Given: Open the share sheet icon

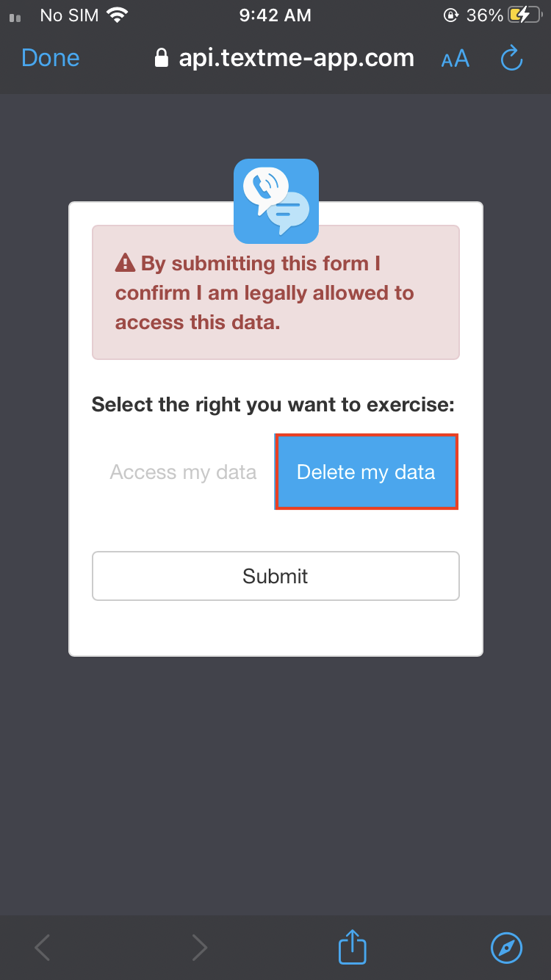Looking at the screenshot, I should click(x=352, y=947).
